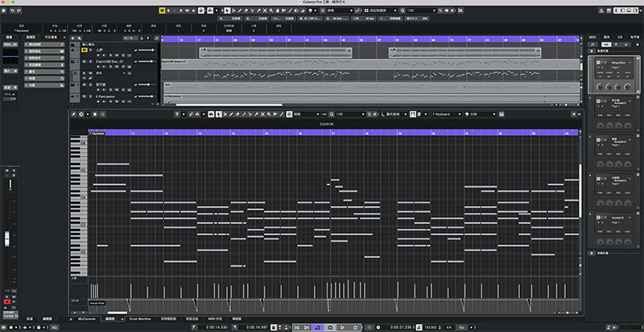This screenshot has width=644, height=332.
Task: Select the Draw pencil tool in project toolbar
Action: (x=239, y=10)
